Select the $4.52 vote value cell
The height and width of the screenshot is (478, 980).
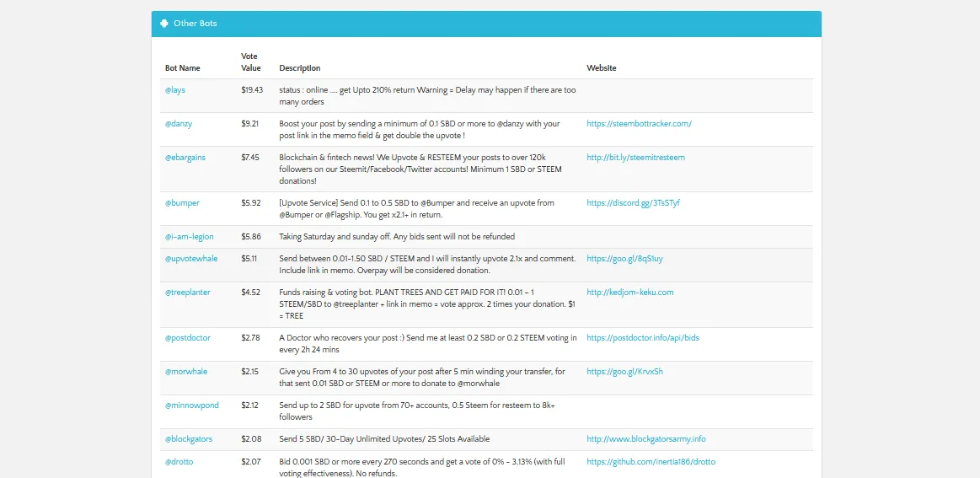pyautogui.click(x=250, y=293)
